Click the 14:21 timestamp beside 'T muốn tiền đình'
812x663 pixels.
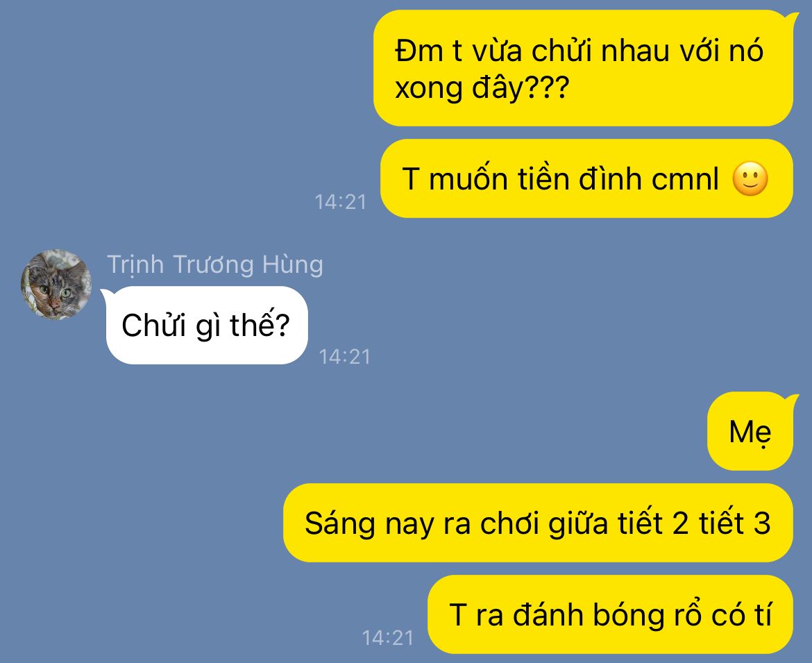pyautogui.click(x=340, y=201)
